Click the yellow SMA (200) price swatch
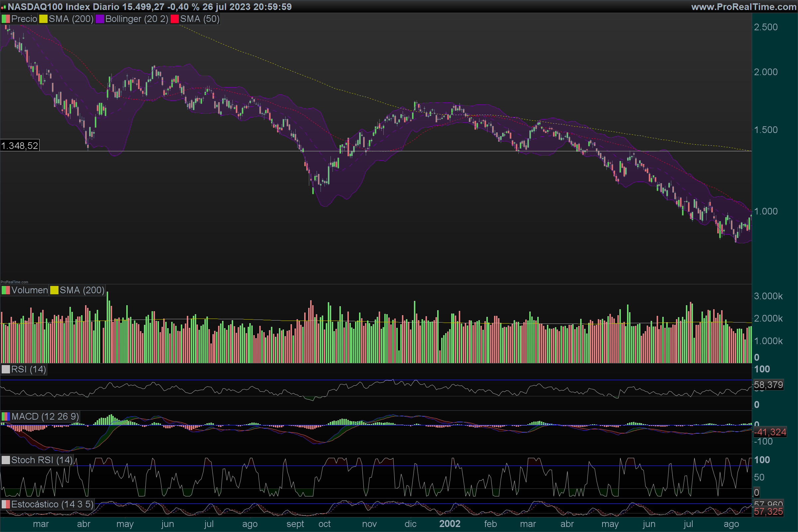The image size is (798, 532). click(43, 19)
